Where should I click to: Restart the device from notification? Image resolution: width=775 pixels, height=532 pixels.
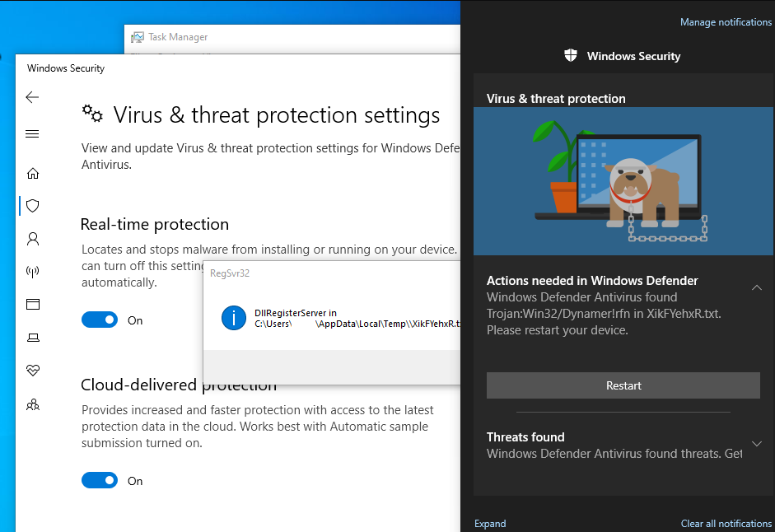pos(623,385)
